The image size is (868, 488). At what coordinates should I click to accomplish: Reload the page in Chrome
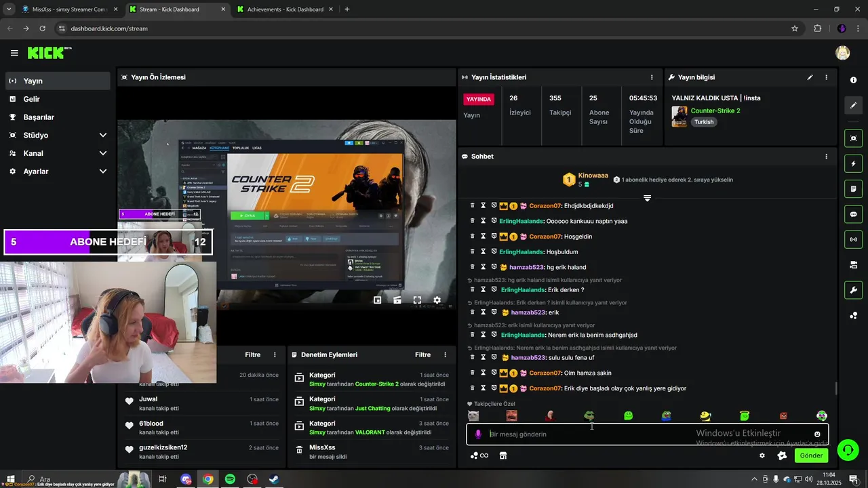point(43,28)
